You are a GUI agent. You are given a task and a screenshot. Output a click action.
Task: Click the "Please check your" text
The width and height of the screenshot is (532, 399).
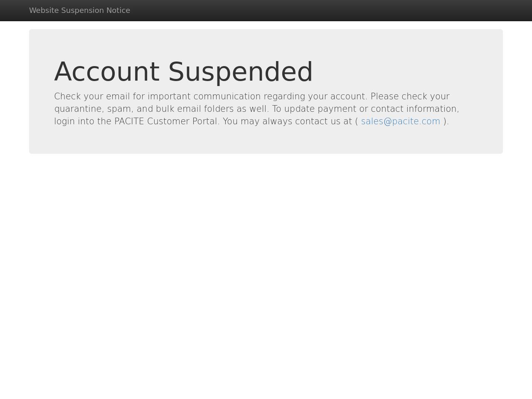point(410,96)
